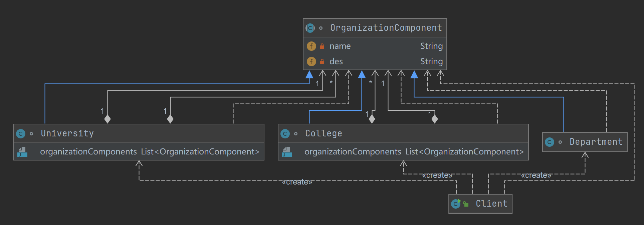Click the property icon in University node
Screen dimensions: 644x225
(x=22, y=152)
